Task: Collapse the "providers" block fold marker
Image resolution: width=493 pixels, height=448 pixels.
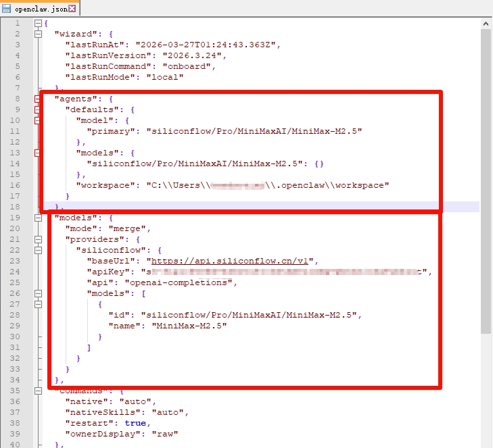Action: pyautogui.click(x=38, y=239)
